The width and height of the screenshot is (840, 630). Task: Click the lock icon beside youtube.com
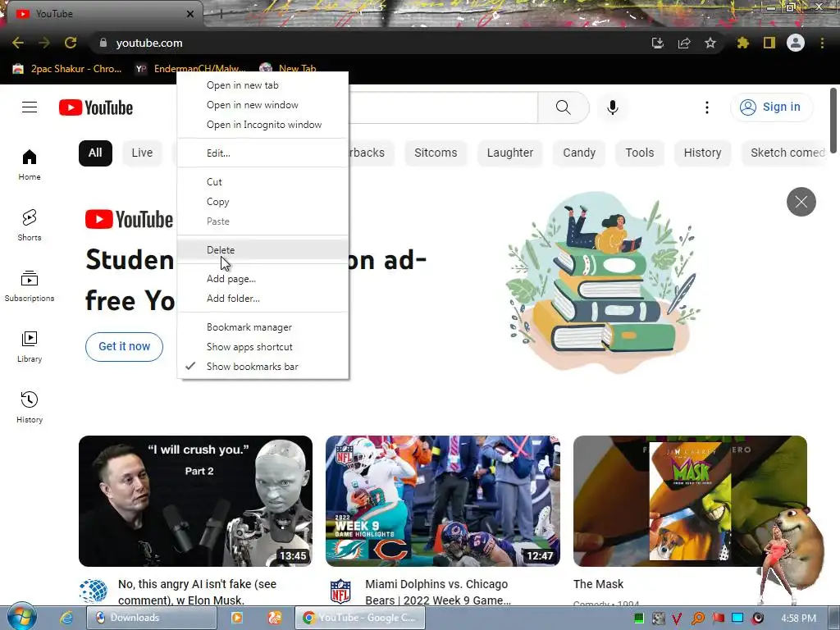pos(103,43)
